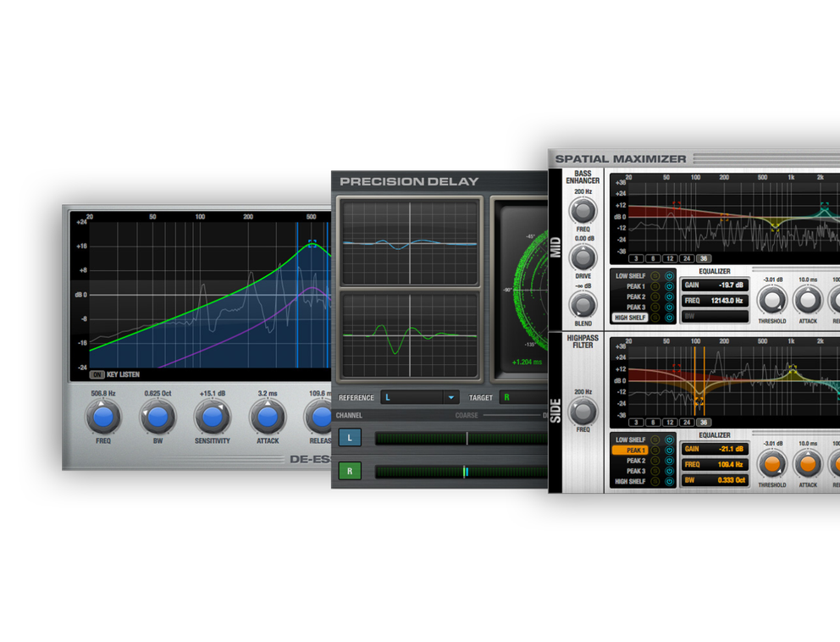Screen dimensions: 840x642
Task: Click the Sensitivity knob on the De-Esser
Action: coord(212,416)
